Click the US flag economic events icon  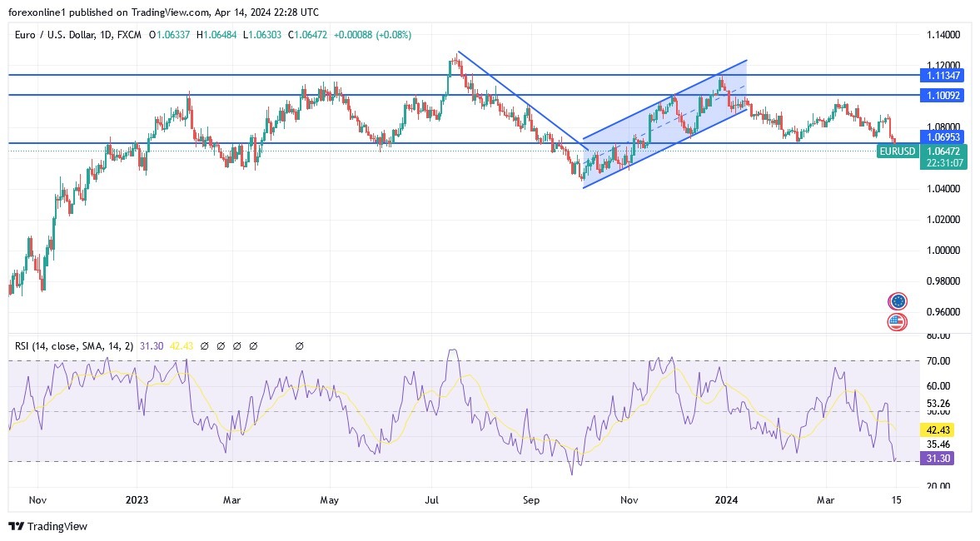tap(896, 322)
